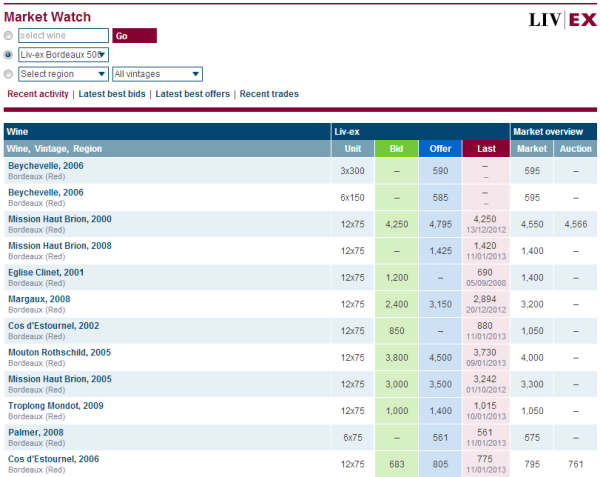Screen dimensions: 600x477
Task: Open the Liv-ex Bordeaux 500 index dropdown
Action: (64, 55)
